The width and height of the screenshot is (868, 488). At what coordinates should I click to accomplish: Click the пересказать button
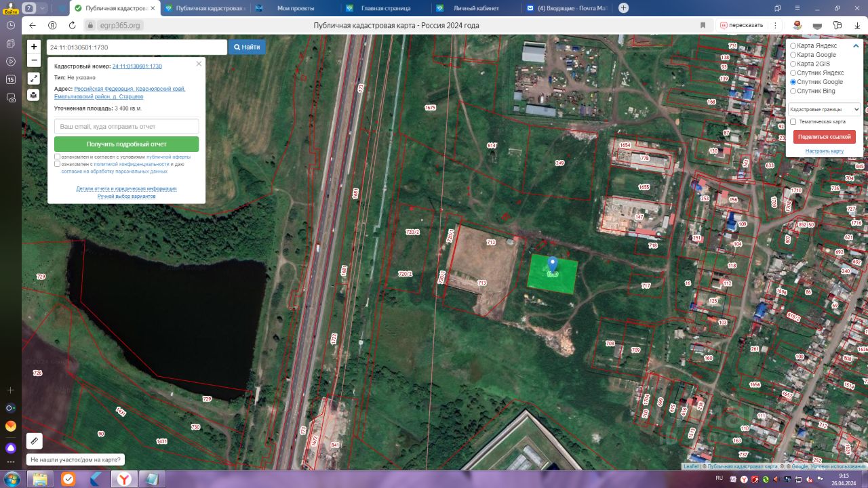pyautogui.click(x=741, y=25)
